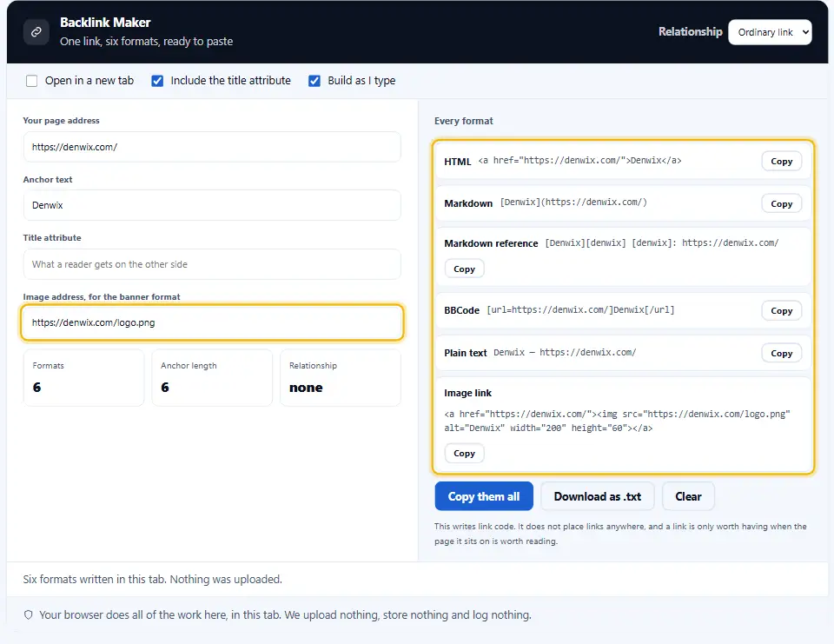
Task: Click into the Anchor text field
Action: pyautogui.click(x=212, y=205)
